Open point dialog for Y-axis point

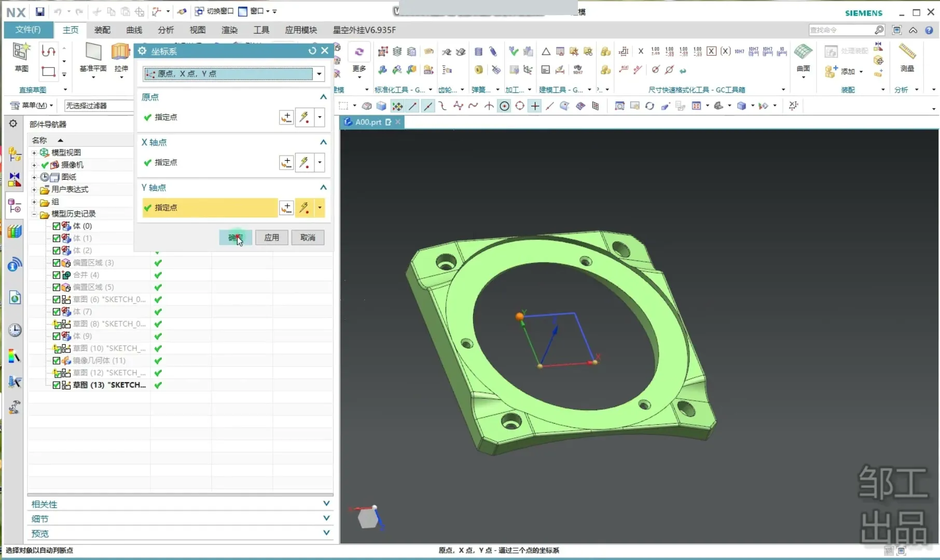286,208
